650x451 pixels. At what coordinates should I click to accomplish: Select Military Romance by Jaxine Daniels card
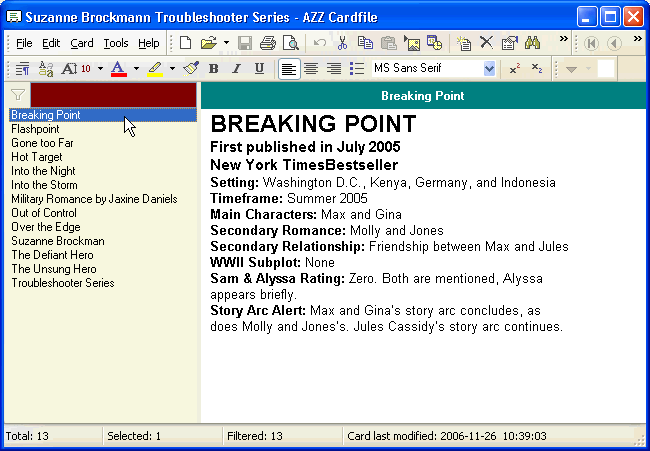click(x=103, y=199)
